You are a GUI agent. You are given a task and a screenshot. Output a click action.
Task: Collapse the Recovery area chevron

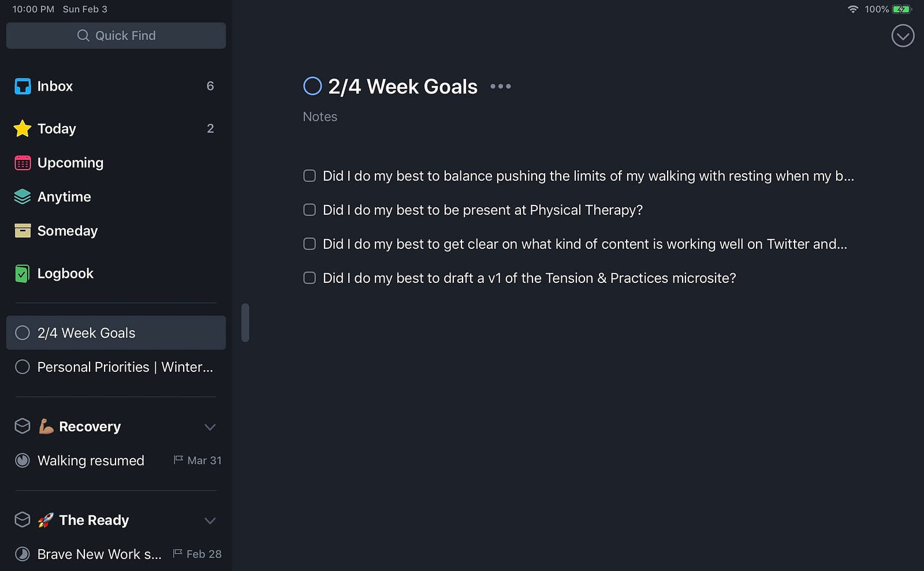click(210, 427)
